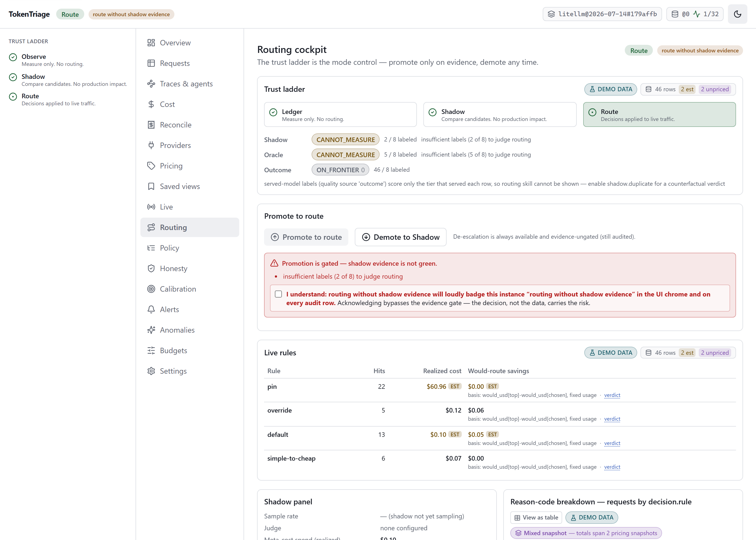Open the Overview page

tap(190, 43)
